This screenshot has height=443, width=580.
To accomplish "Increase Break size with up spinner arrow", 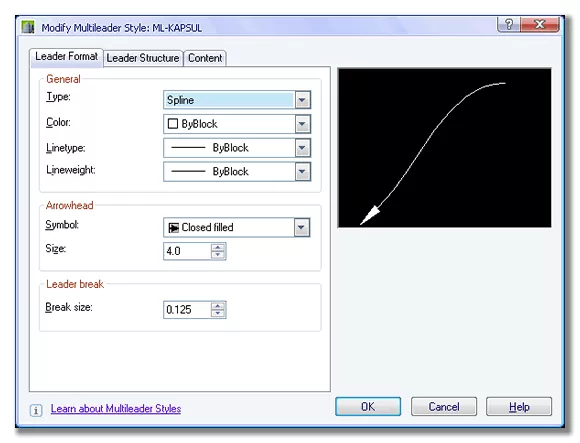I will pyautogui.click(x=218, y=306).
